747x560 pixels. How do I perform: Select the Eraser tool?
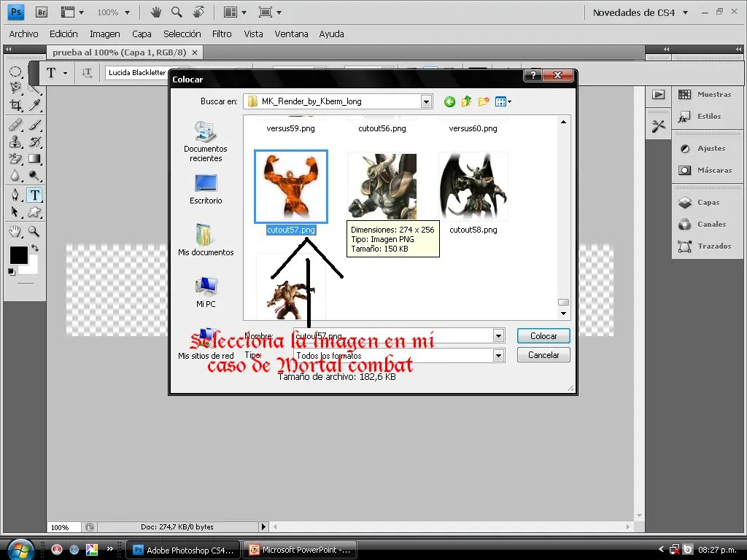point(15,158)
